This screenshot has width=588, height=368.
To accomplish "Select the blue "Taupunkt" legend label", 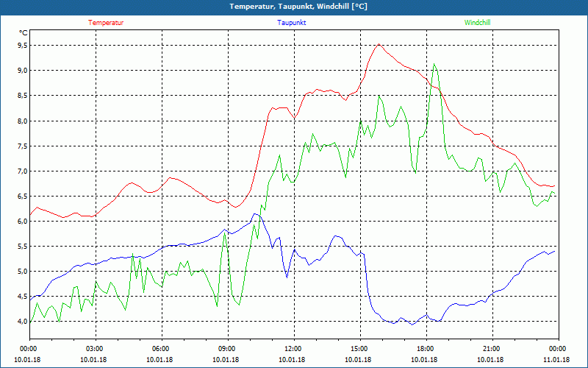I will click(x=291, y=23).
